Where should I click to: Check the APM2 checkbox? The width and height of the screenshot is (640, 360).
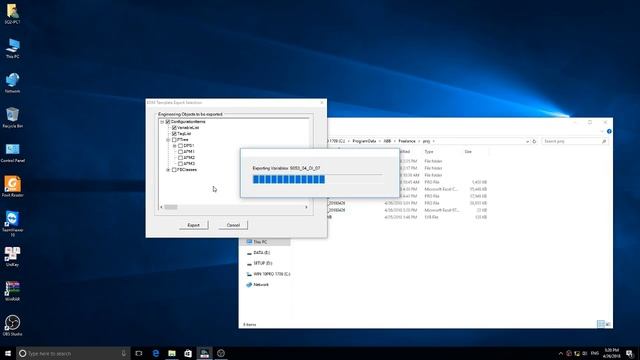[x=180, y=158]
